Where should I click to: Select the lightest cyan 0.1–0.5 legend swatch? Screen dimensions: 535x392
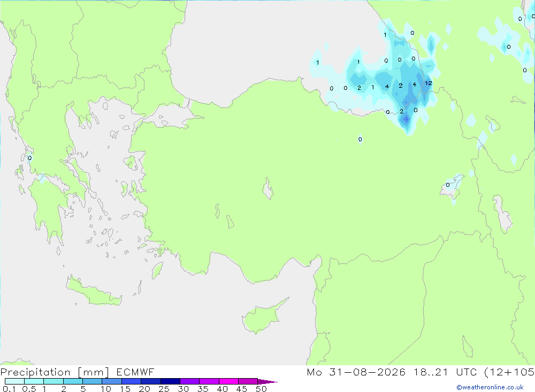tap(14, 381)
